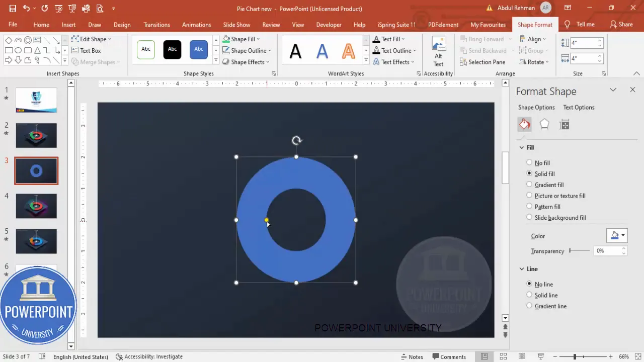644x362 pixels.
Task: Open the Alt Text accessibility tool
Action: tap(438, 51)
